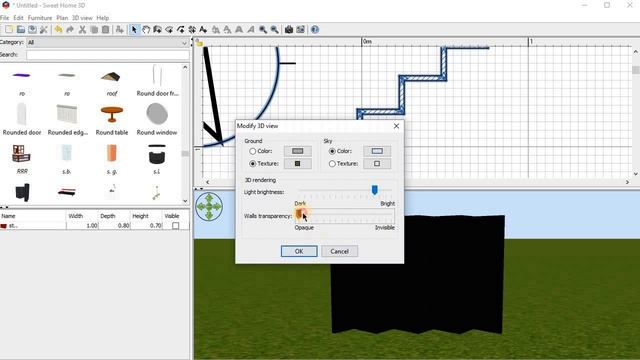Choose the Create walls tool
Viewport: 640px width, 360px height.
click(157, 29)
